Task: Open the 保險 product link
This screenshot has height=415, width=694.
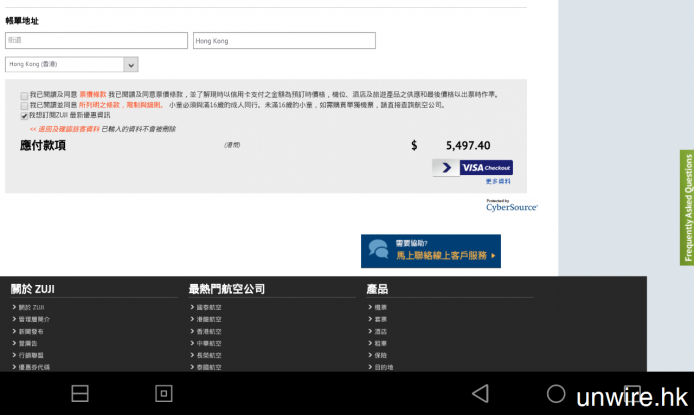Action: click(x=381, y=355)
